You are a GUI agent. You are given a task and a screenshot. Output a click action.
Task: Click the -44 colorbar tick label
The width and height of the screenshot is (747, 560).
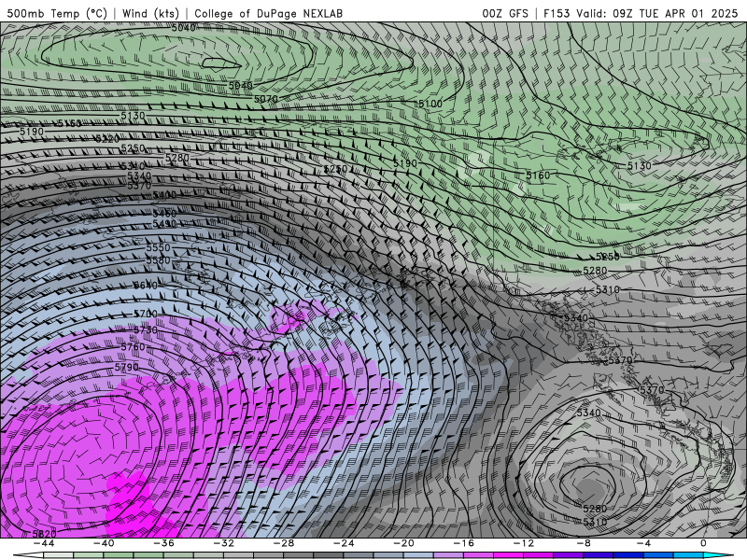tap(44, 543)
